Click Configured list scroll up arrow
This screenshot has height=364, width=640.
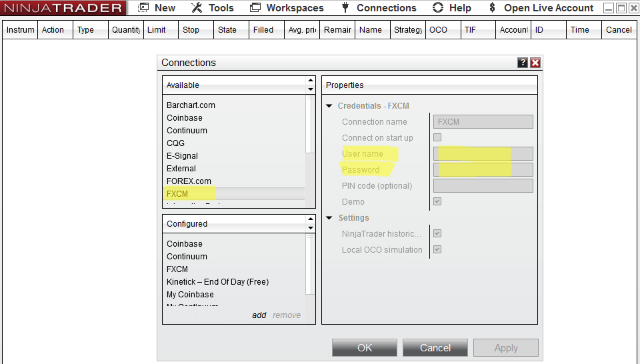311,219
